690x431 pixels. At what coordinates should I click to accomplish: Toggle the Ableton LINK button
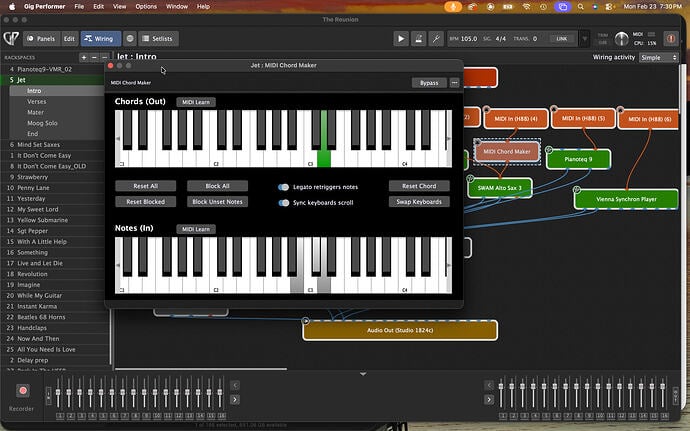pyautogui.click(x=562, y=39)
